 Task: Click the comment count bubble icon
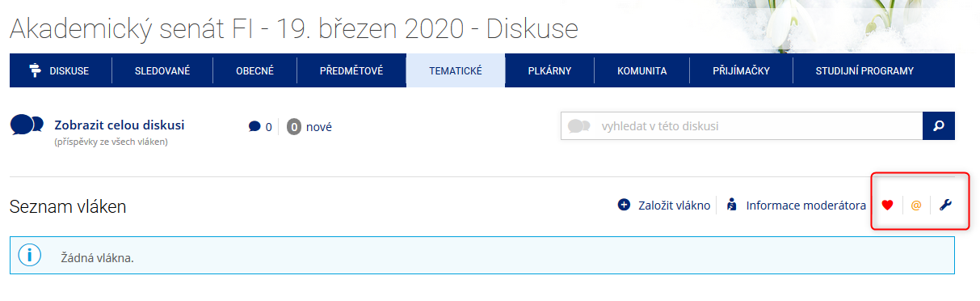click(x=254, y=127)
